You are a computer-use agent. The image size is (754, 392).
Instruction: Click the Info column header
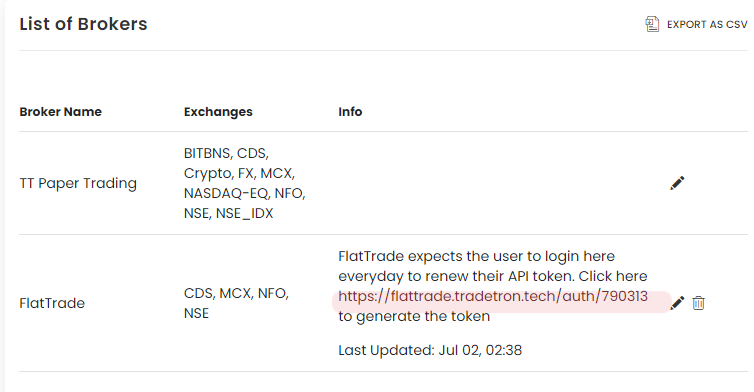click(x=350, y=112)
